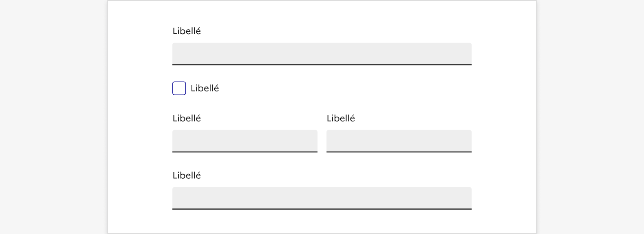644x234 pixels.
Task: Click the Libellé label above the left half-width field
Action: click(x=187, y=118)
